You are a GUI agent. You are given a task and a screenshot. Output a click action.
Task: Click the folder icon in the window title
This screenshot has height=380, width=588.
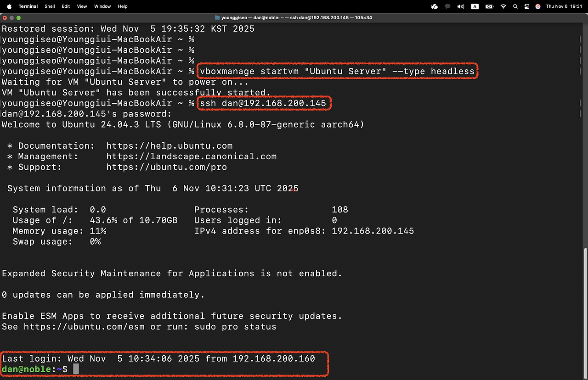tap(218, 17)
